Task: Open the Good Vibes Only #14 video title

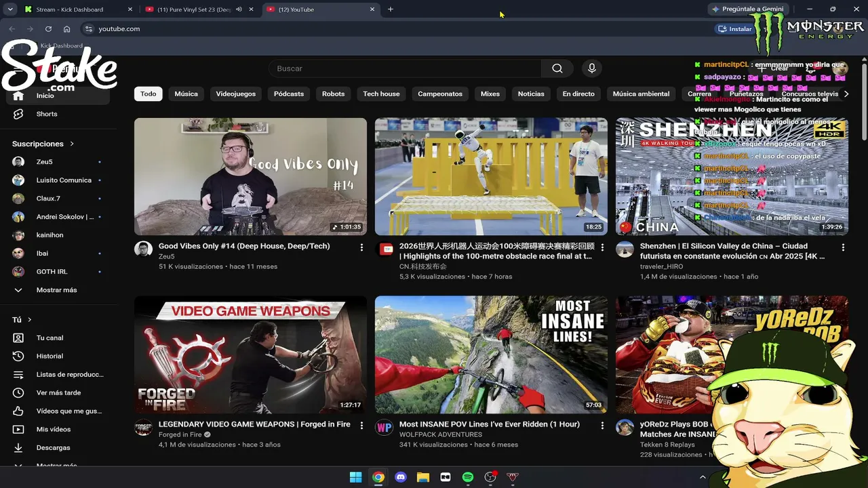Action: coord(244,246)
